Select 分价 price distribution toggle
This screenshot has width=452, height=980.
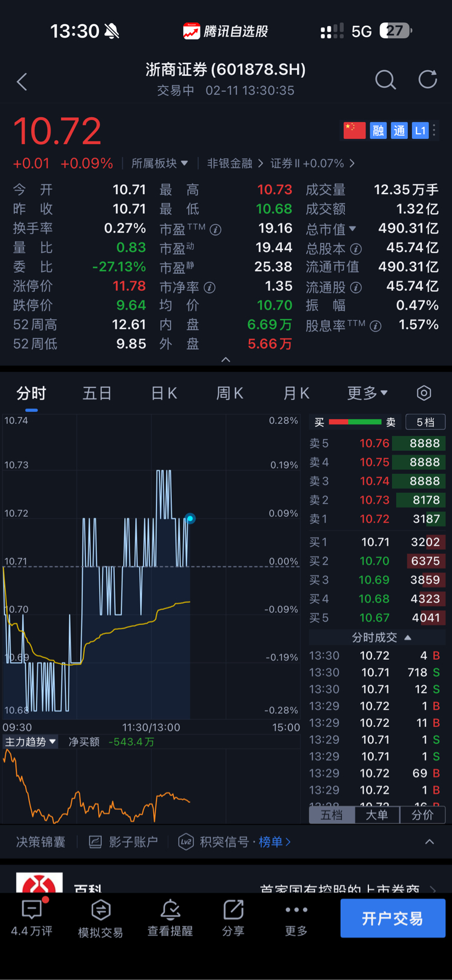click(423, 815)
